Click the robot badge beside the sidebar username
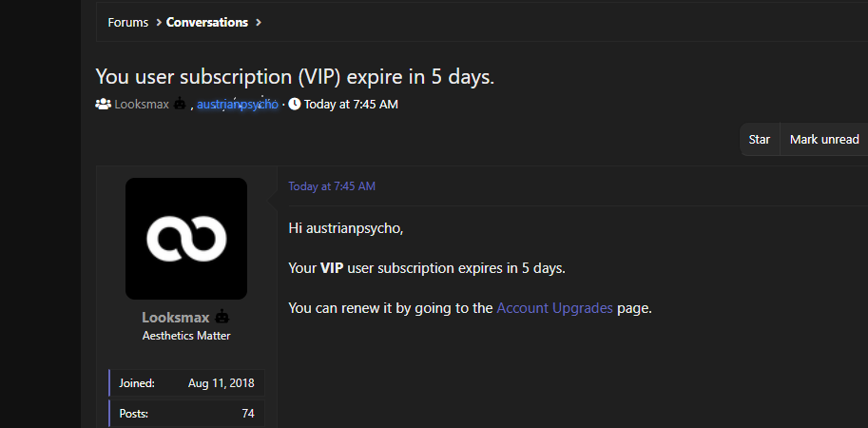The image size is (868, 428). pyautogui.click(x=222, y=317)
